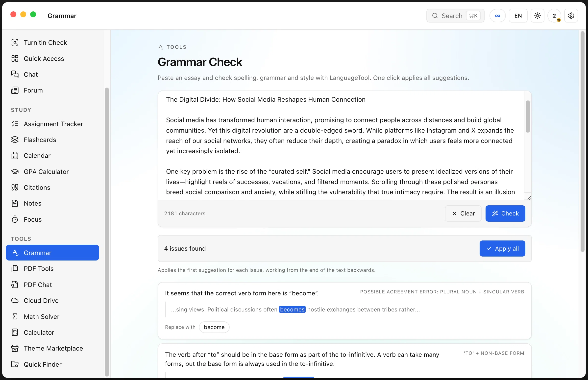
Task: Go to the Forum page
Action: 52,90
